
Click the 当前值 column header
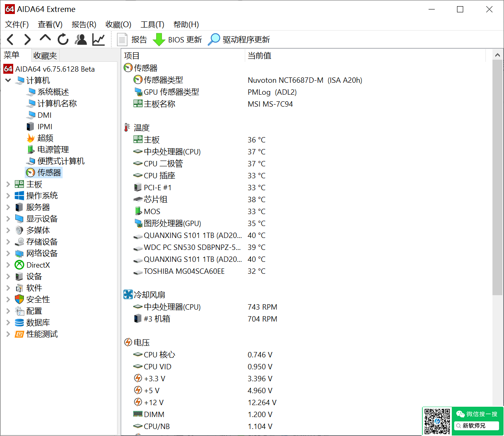click(259, 56)
